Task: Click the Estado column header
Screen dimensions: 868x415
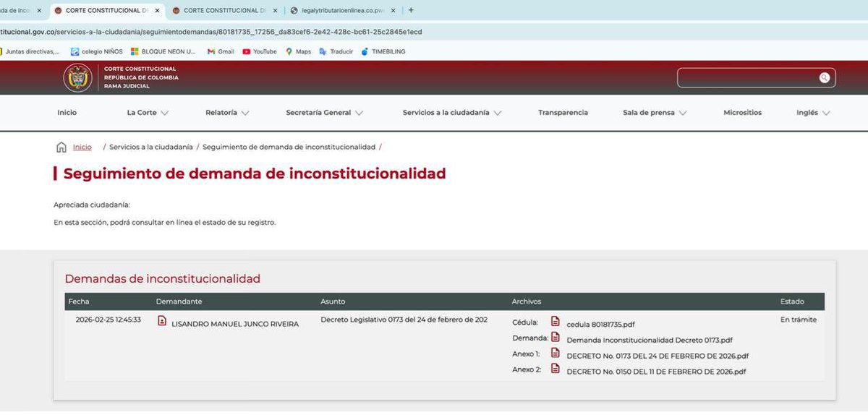Action: [792, 301]
